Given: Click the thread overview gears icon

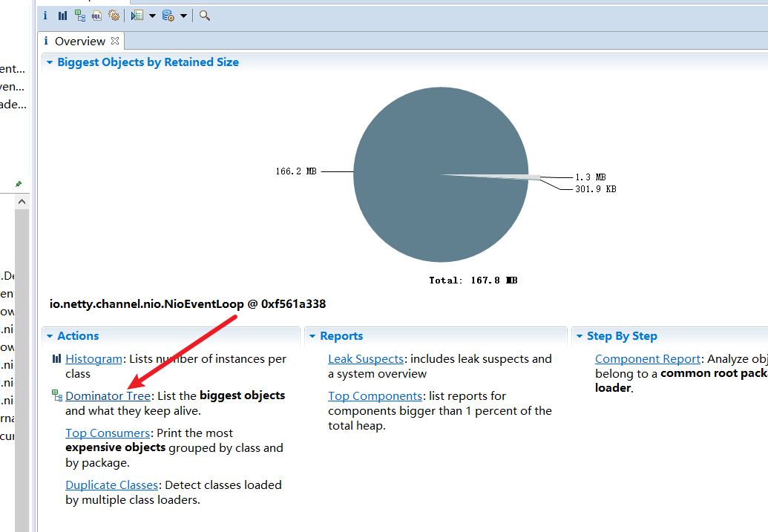Looking at the screenshot, I should tap(114, 16).
